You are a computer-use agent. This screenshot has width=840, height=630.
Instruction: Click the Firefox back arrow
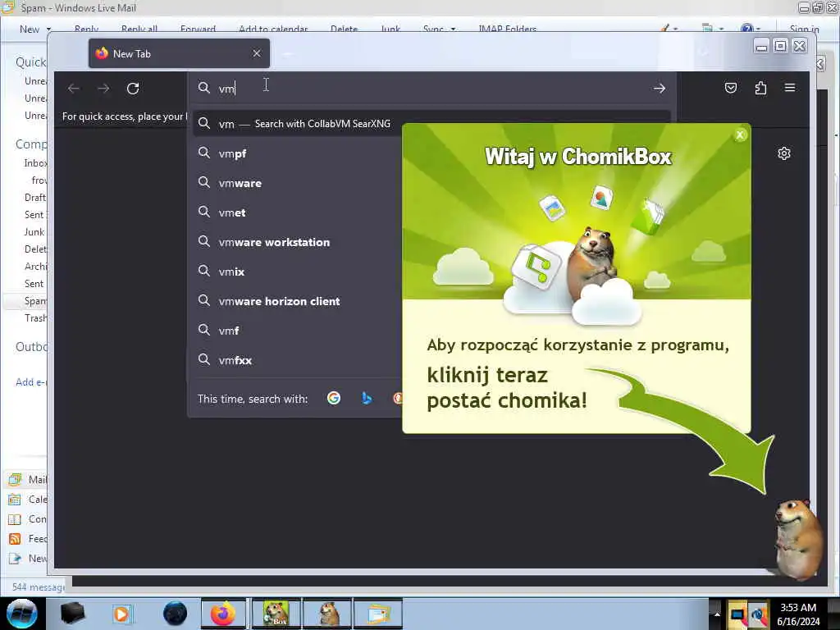coord(74,89)
